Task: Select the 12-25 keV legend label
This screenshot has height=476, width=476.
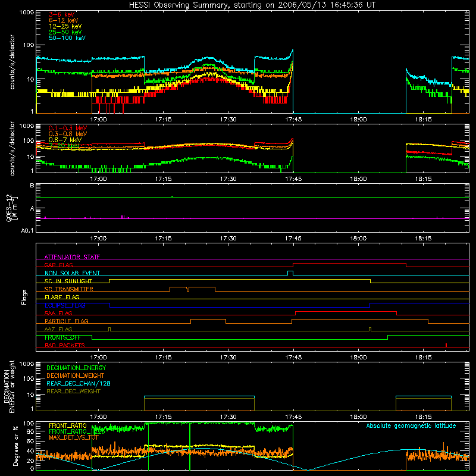Action: click(x=65, y=26)
